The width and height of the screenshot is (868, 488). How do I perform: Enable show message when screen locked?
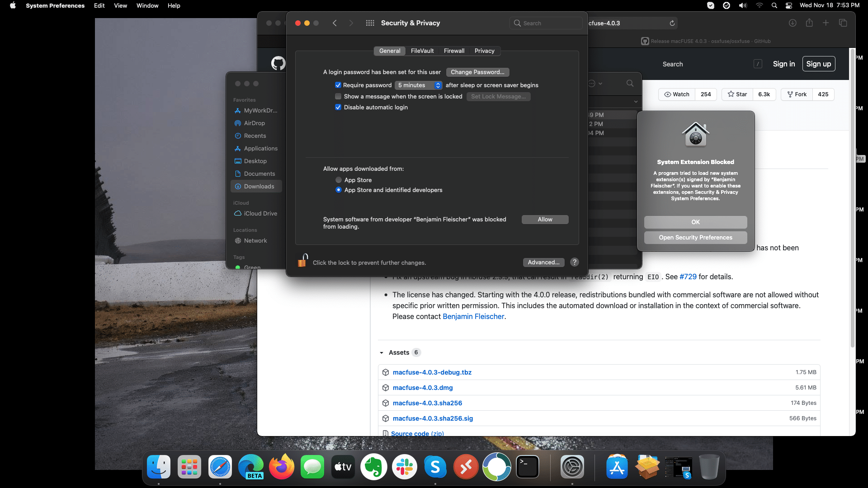point(338,96)
